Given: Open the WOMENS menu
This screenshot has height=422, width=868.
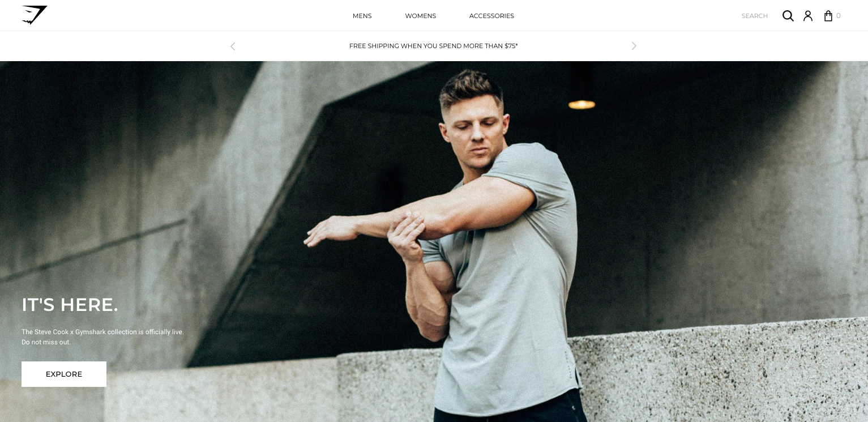Looking at the screenshot, I should [421, 16].
